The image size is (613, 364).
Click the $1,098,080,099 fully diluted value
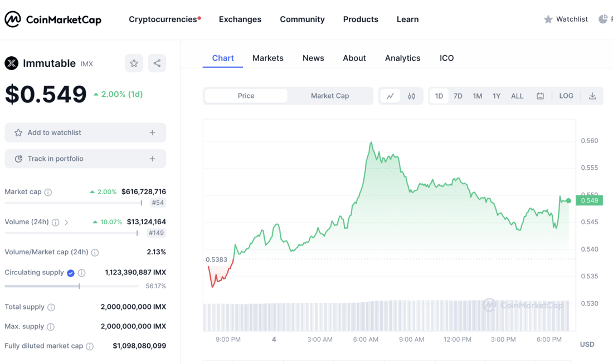[139, 346]
